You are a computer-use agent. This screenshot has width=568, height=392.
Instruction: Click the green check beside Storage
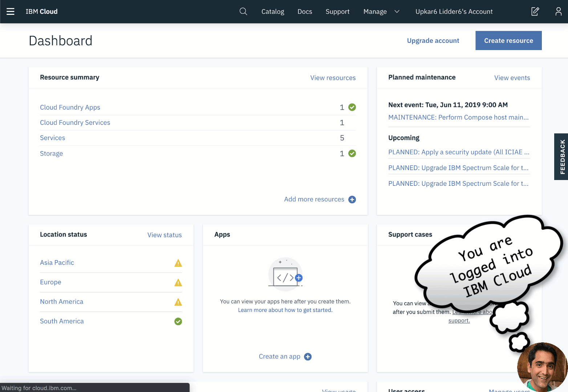(352, 154)
